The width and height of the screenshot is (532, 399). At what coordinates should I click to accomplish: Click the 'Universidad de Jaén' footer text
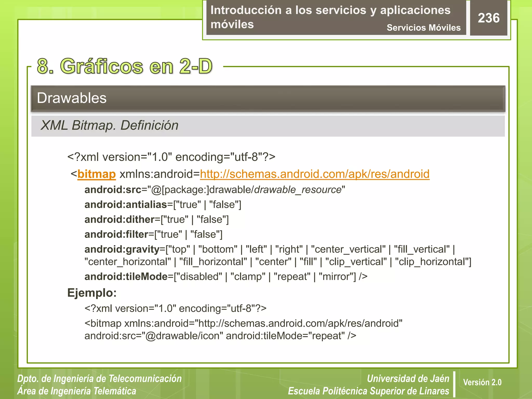point(408,379)
